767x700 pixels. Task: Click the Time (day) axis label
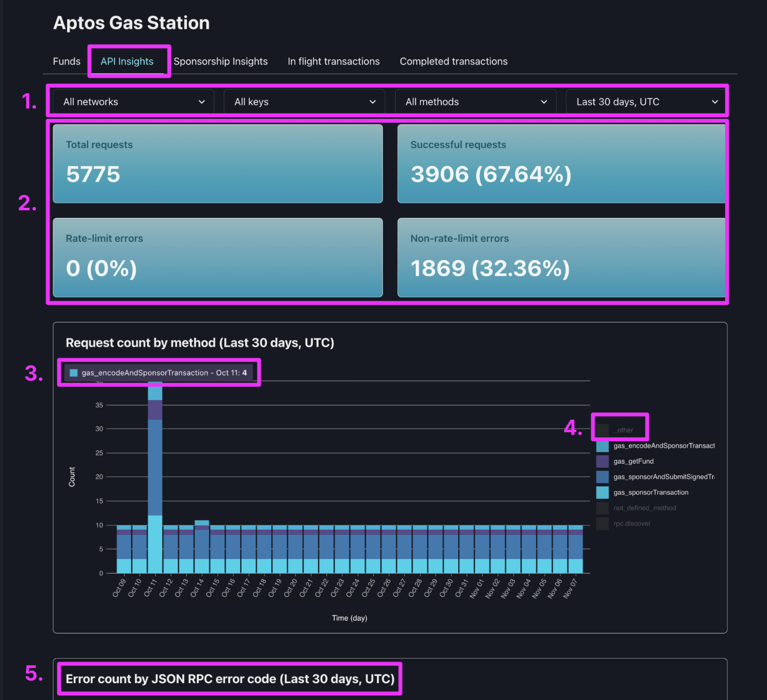point(350,618)
